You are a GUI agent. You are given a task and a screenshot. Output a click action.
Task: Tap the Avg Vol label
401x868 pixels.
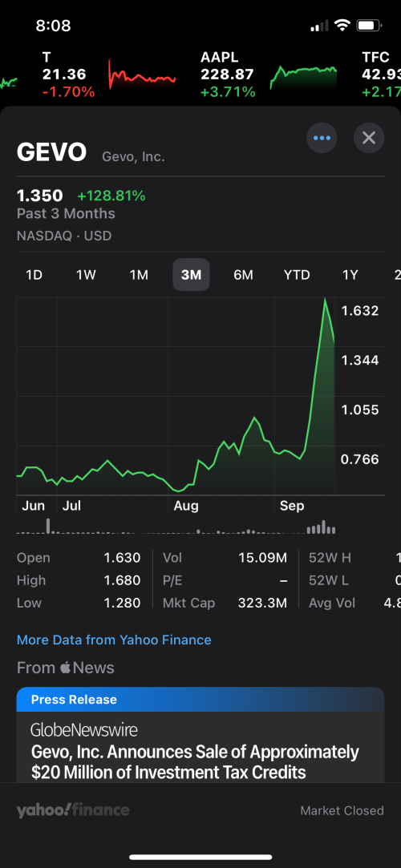click(x=332, y=603)
